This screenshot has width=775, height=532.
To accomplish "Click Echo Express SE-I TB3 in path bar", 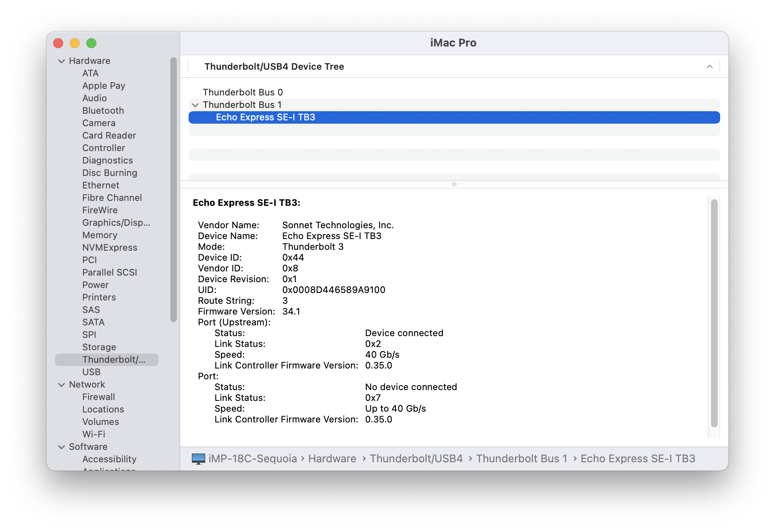I will [638, 459].
